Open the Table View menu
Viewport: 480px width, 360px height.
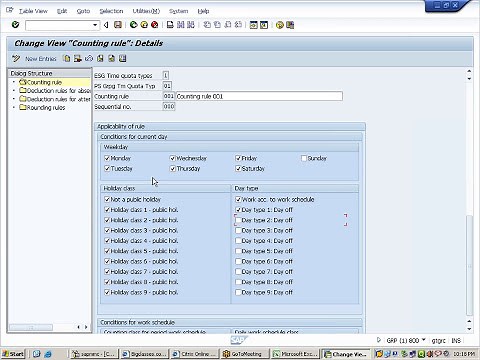[x=33, y=11]
